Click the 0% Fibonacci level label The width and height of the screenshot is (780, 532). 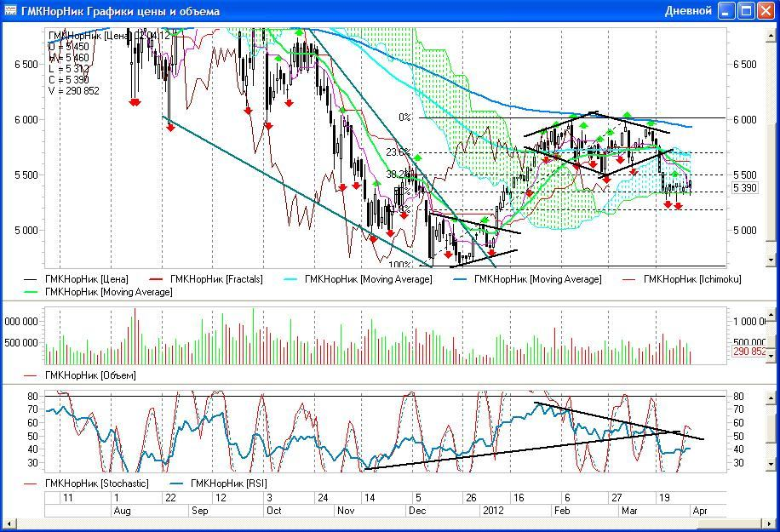(405, 117)
